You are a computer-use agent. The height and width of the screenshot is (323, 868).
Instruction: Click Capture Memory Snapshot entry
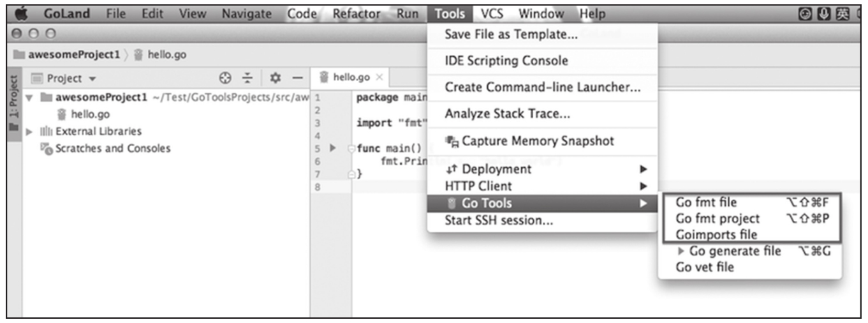(537, 141)
